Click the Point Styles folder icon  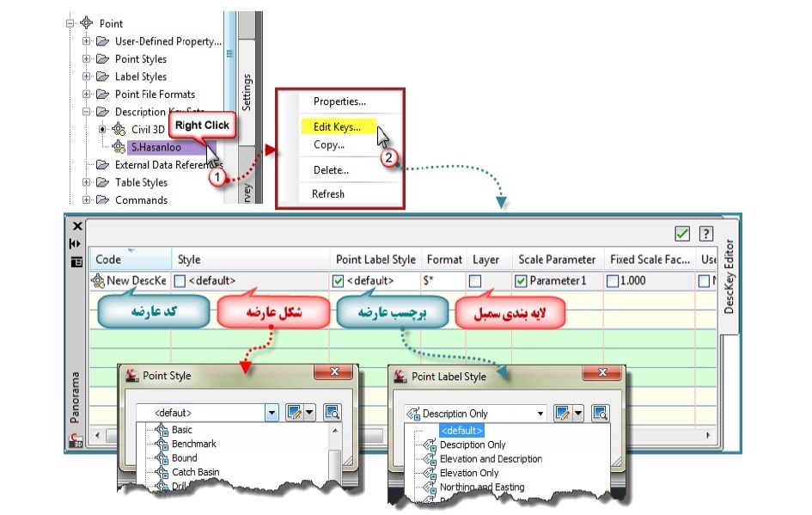tap(102, 58)
